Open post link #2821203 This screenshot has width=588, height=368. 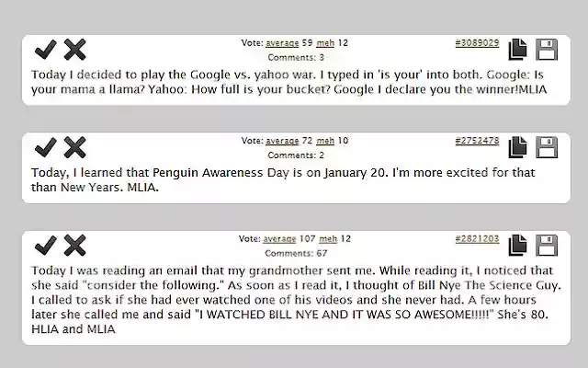pyautogui.click(x=477, y=238)
